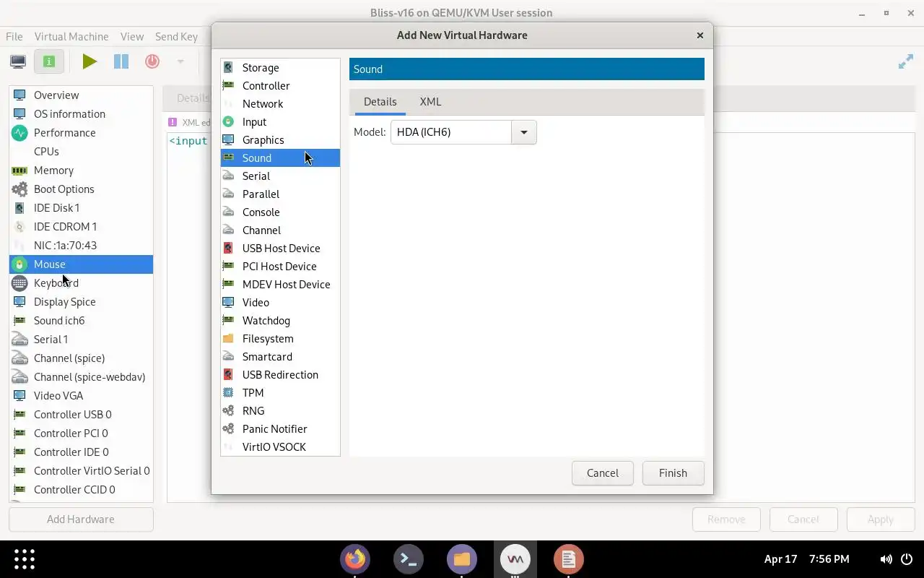Open the Send Key menu
The height and width of the screenshot is (578, 924).
click(176, 36)
